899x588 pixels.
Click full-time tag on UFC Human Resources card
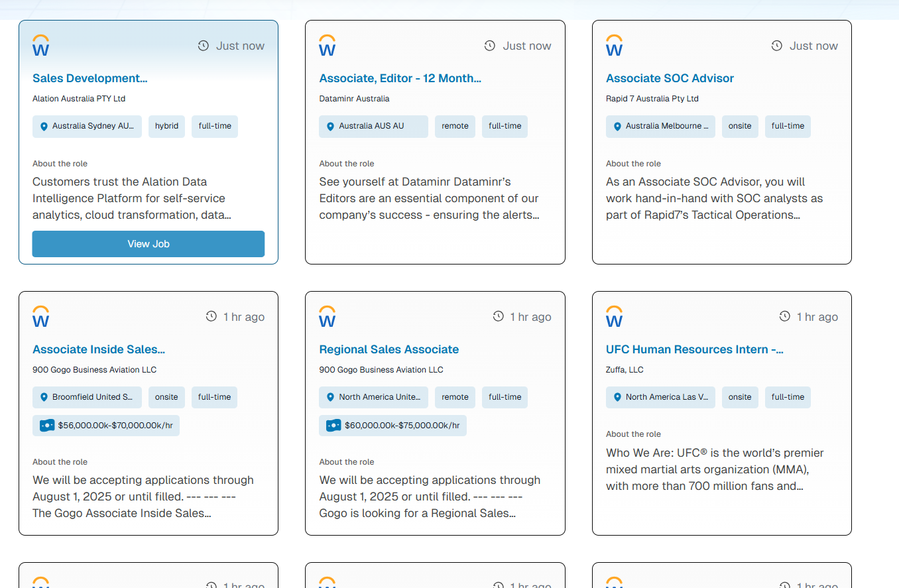pos(788,397)
